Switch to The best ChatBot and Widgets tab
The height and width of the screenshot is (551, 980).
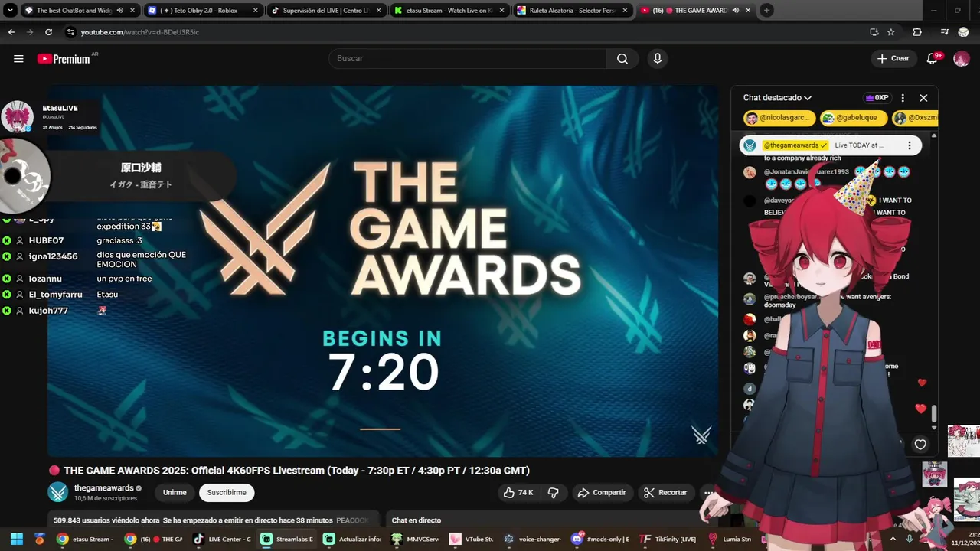coord(80,11)
